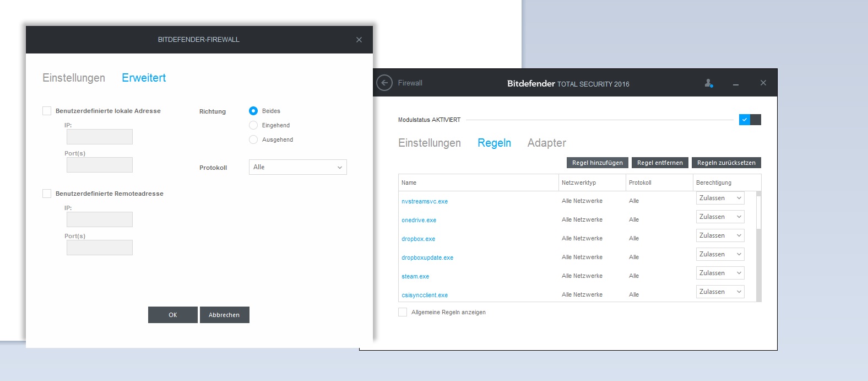
Task: Click the Regel entfernen button
Action: tap(660, 163)
